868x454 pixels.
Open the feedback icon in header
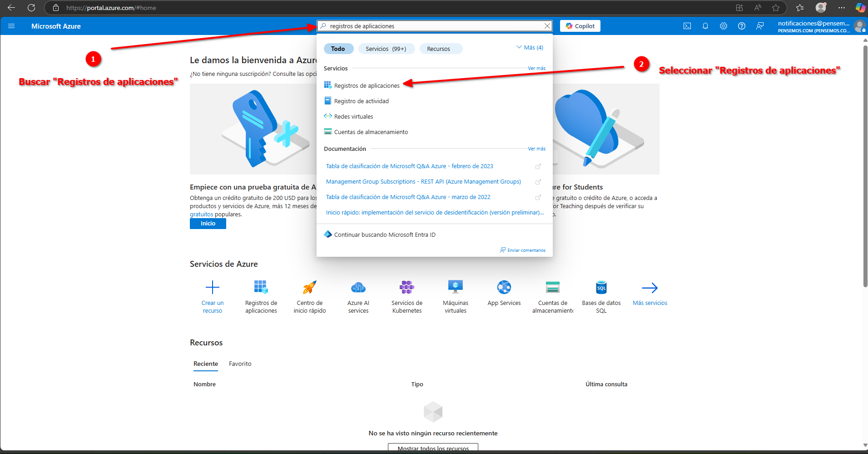[x=760, y=26]
